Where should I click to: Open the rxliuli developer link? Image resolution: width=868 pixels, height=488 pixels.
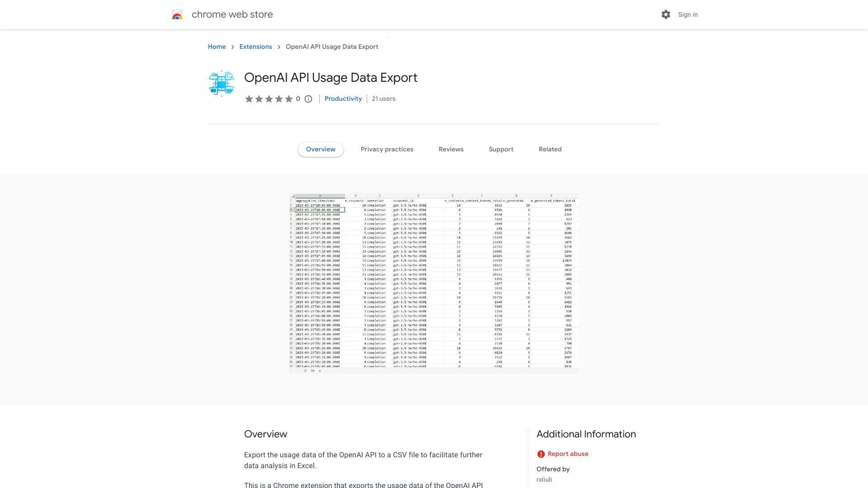point(544,479)
